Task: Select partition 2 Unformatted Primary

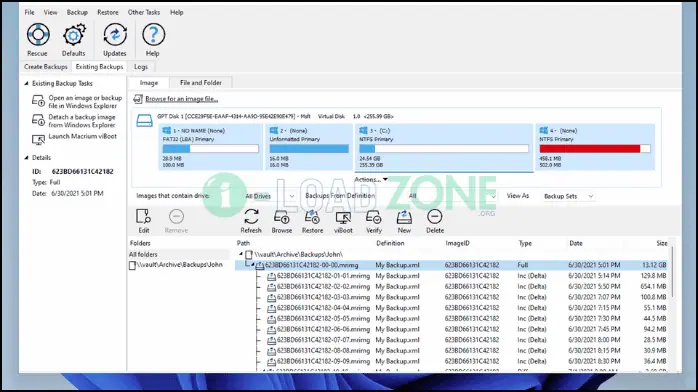Action: pos(309,147)
